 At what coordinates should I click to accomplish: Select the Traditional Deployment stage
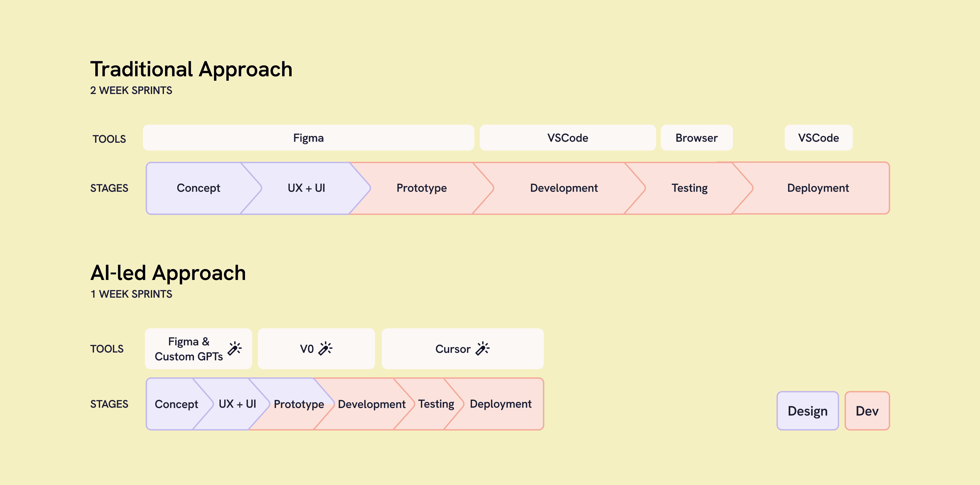point(818,188)
